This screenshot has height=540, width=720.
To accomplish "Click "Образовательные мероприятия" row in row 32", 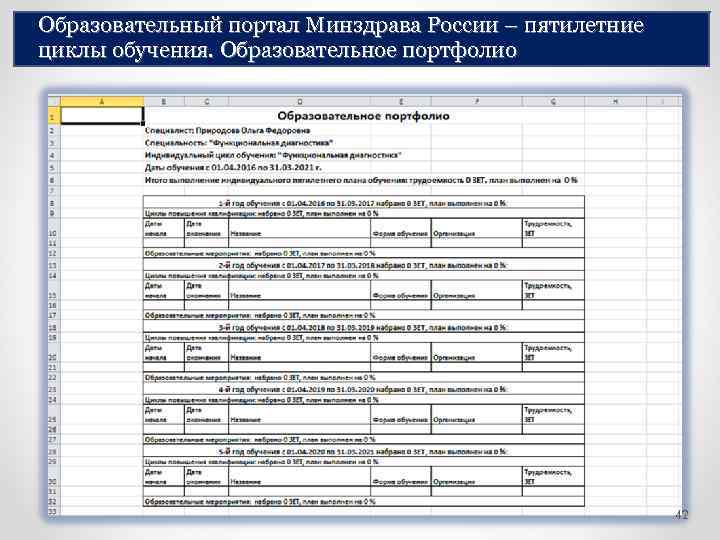I will [364, 501].
